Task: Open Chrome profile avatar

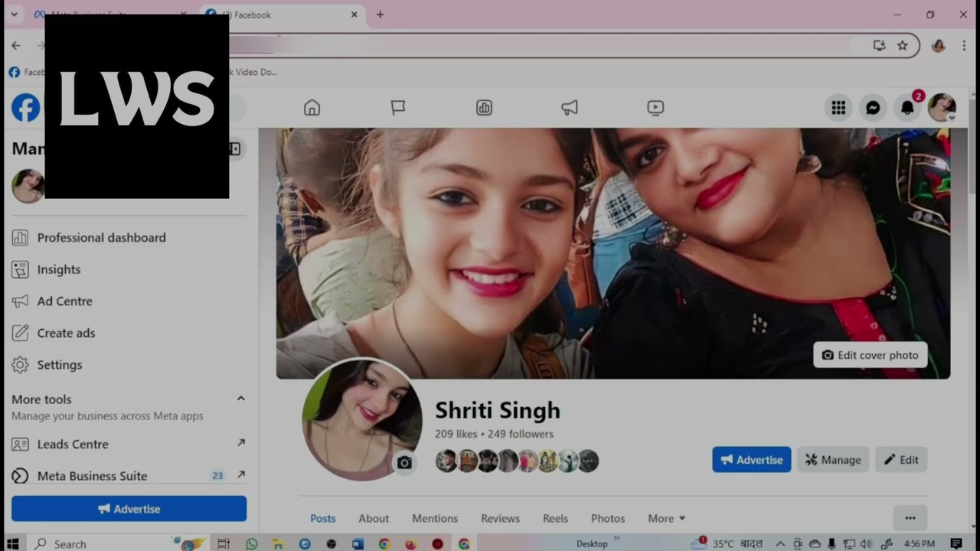Action: point(939,45)
